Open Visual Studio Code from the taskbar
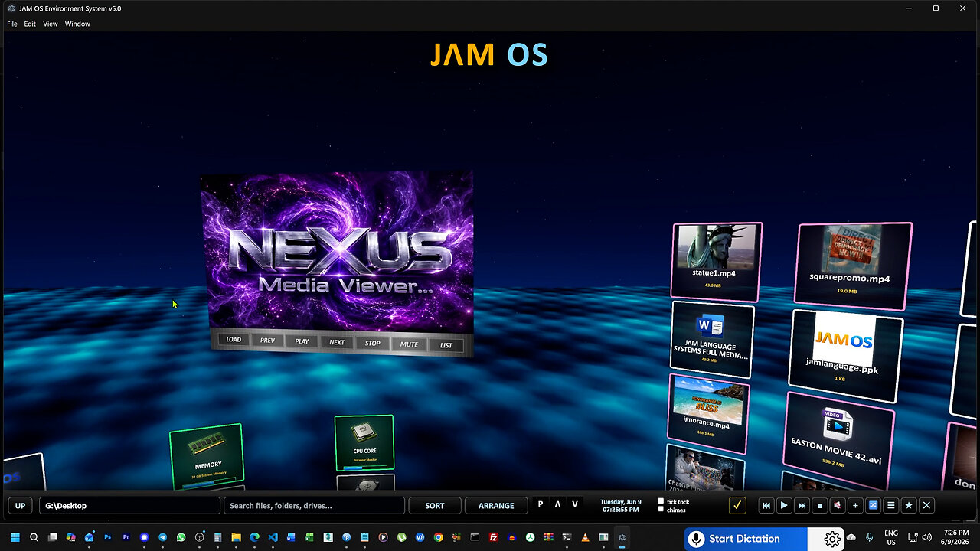This screenshot has height=551, width=980. tap(273, 538)
